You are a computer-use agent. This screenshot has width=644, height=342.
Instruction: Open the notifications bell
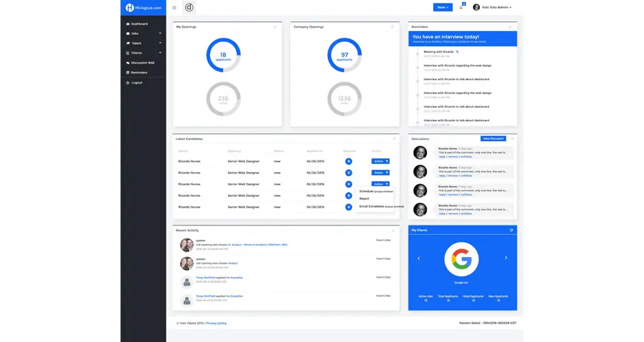pos(461,8)
